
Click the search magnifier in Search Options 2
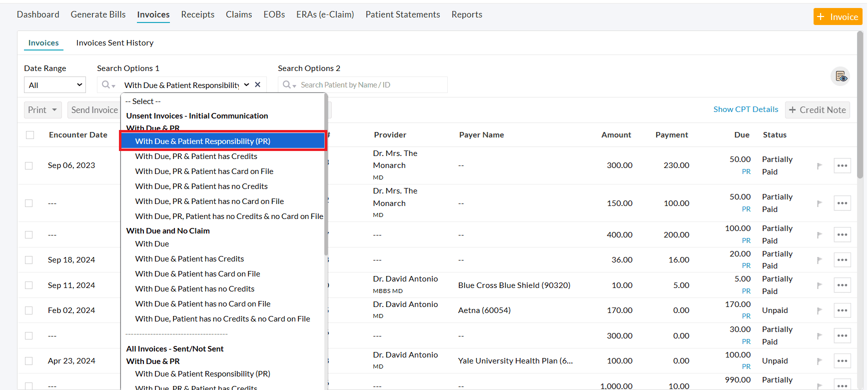[289, 85]
